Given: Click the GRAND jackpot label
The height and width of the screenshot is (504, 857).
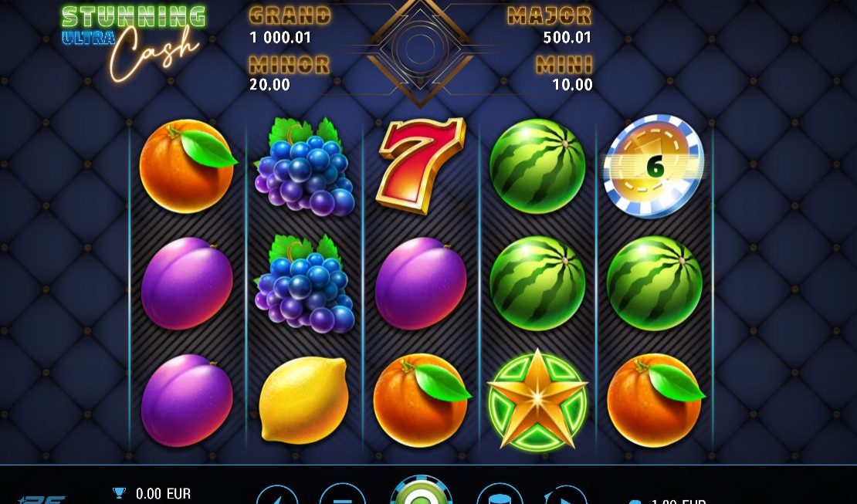Looking at the screenshot, I should click(290, 16).
